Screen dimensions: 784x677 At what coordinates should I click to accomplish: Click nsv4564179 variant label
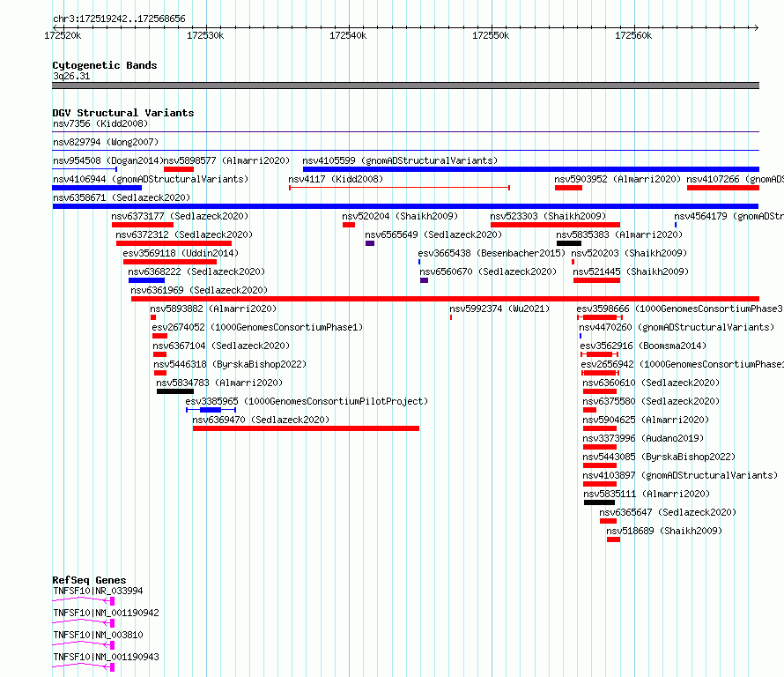coord(729,216)
